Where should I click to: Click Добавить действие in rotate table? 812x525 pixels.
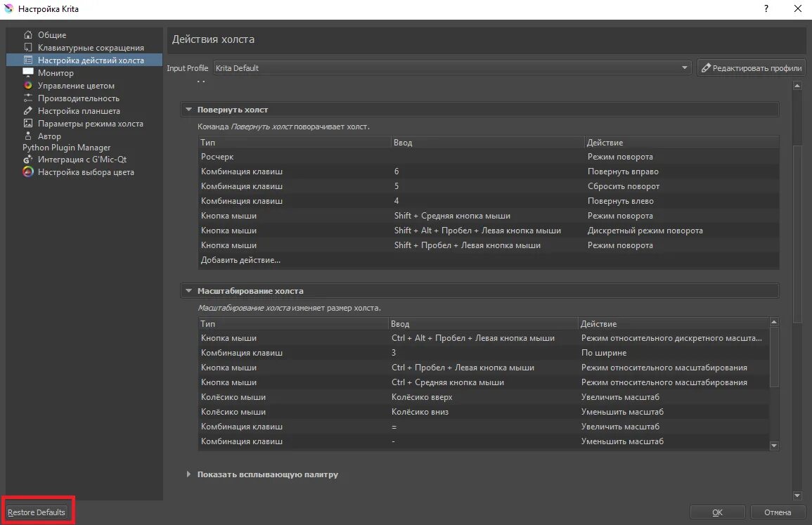pyautogui.click(x=241, y=260)
